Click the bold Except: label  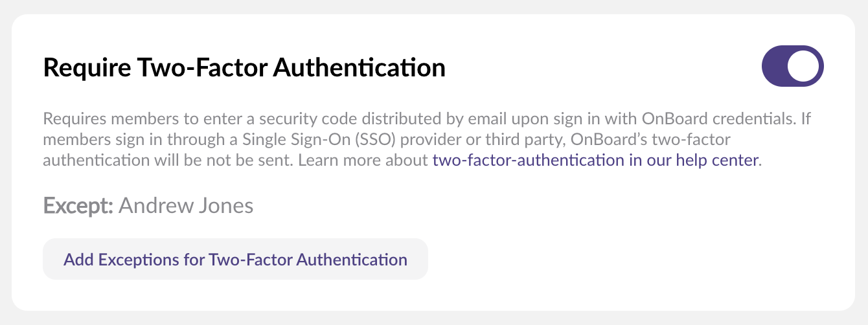click(78, 206)
